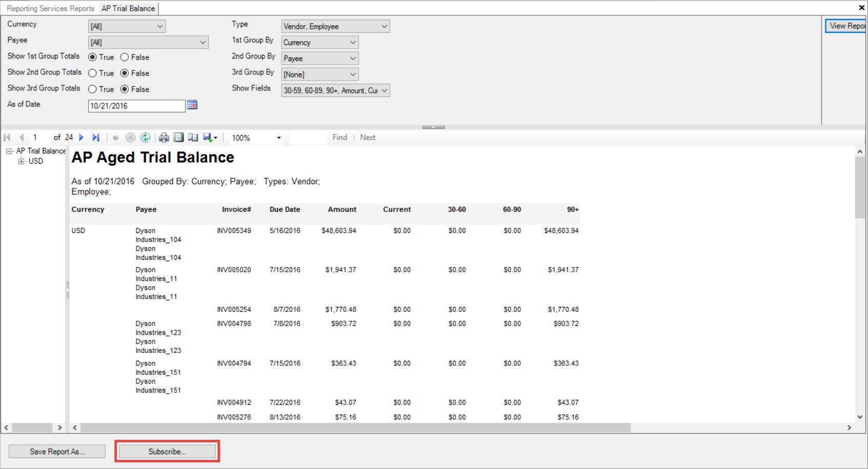This screenshot has height=469, width=868.
Task: Click the As of Date field
Action: tap(136, 106)
